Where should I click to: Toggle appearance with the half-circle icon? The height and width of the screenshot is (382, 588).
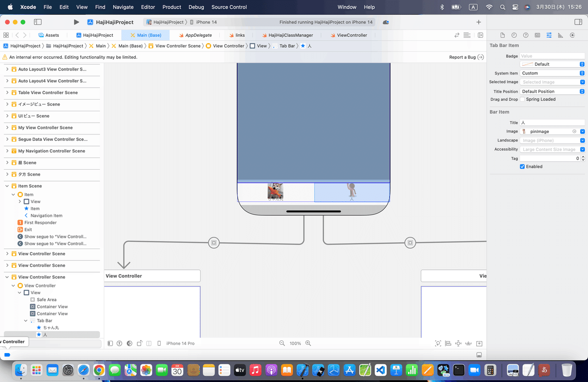tap(129, 343)
